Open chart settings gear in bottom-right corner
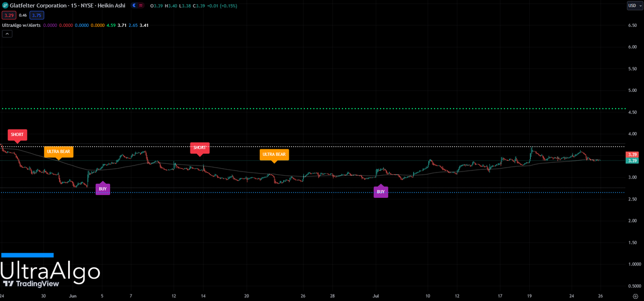Viewport: 644px width, 301px height. (x=635, y=297)
